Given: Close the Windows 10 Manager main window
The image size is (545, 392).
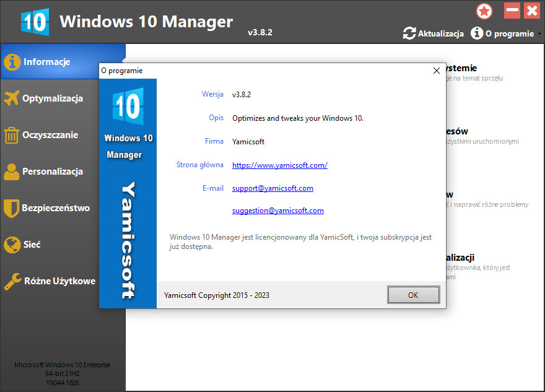Looking at the screenshot, I should pyautogui.click(x=532, y=11).
